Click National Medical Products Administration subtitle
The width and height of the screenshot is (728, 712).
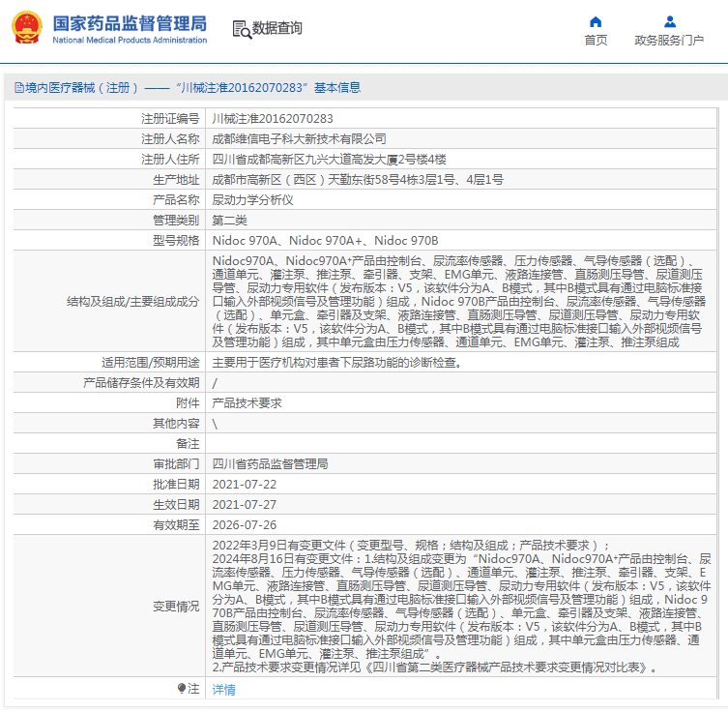tap(130, 40)
